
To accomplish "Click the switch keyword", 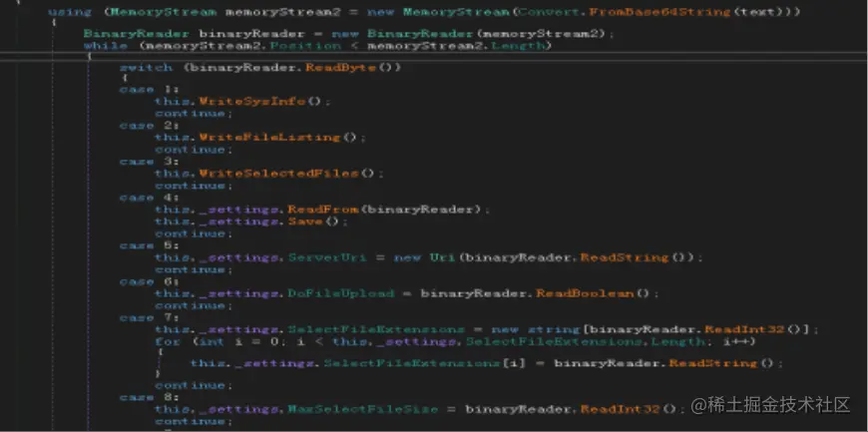I will pyautogui.click(x=146, y=68).
